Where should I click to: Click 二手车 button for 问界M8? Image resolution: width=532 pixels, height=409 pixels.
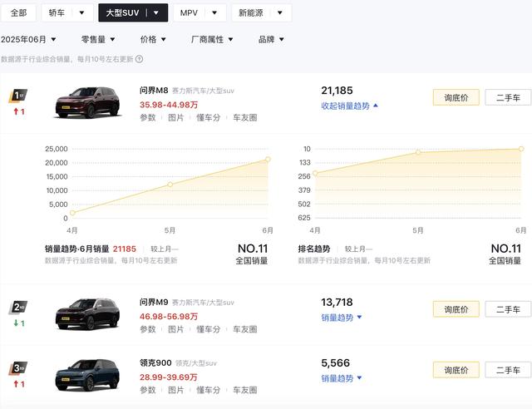point(508,98)
